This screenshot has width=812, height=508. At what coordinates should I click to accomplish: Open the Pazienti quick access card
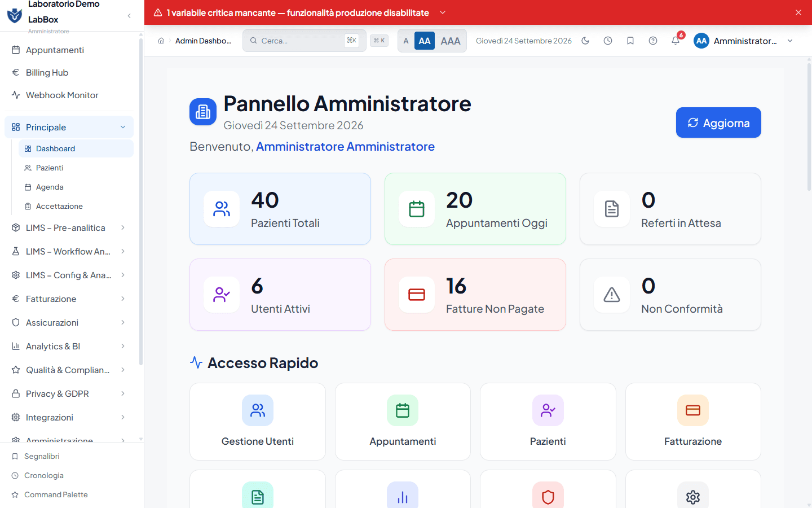548,422
